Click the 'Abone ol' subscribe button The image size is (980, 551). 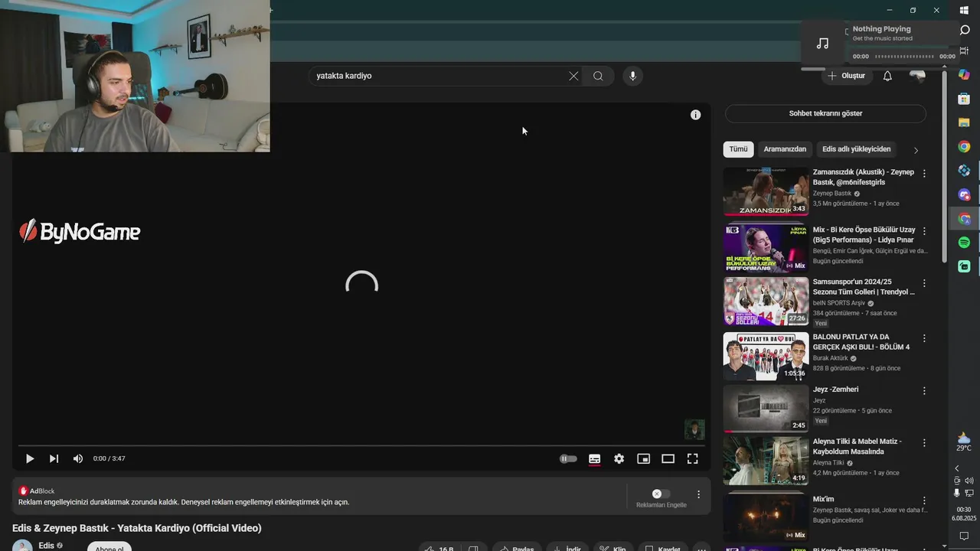tap(109, 546)
